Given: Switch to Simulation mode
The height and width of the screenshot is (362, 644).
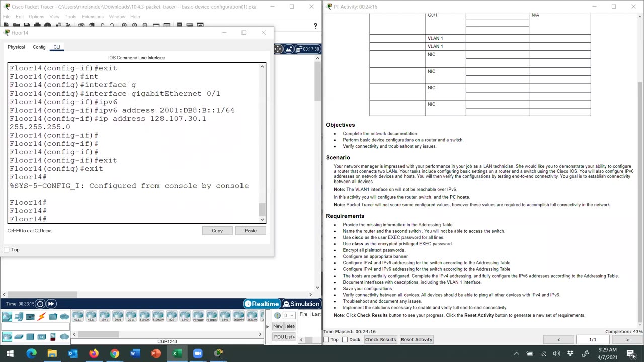Looking at the screenshot, I should coord(301,304).
